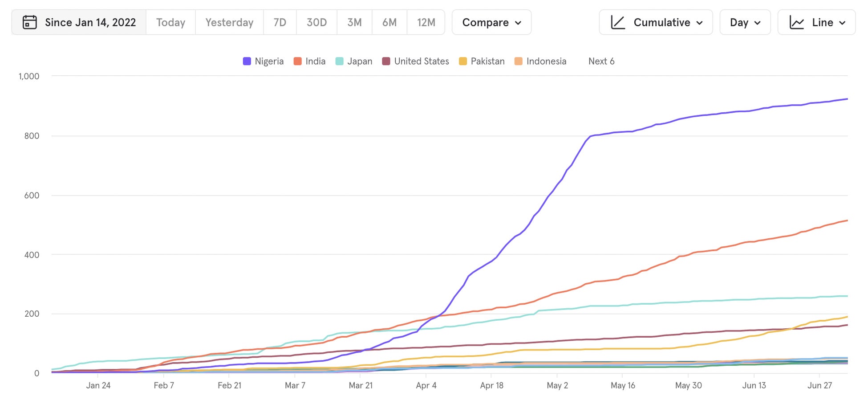Choose the 3M date range
Screen dimensions: 868x400
[x=354, y=22]
